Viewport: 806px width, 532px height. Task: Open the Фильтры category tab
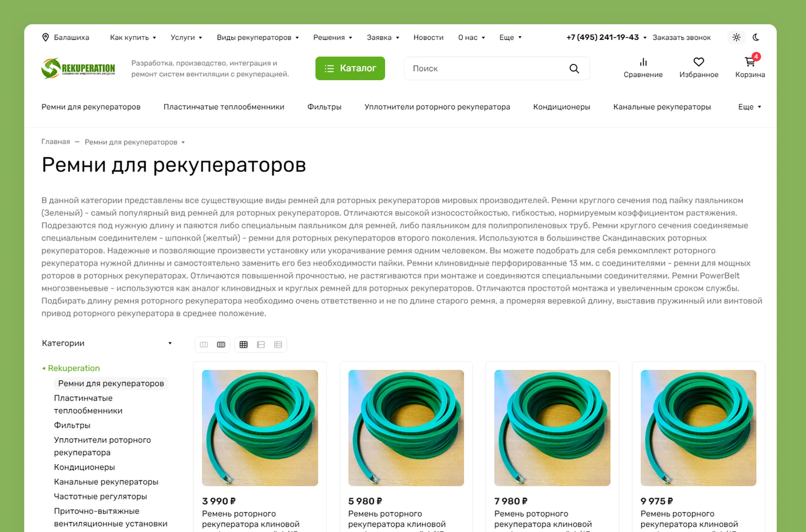pos(324,107)
